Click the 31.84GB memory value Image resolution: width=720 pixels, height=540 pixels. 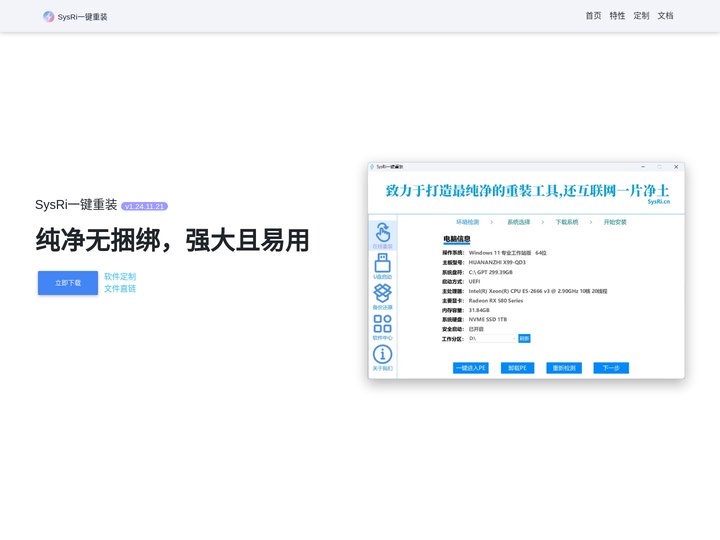[479, 310]
